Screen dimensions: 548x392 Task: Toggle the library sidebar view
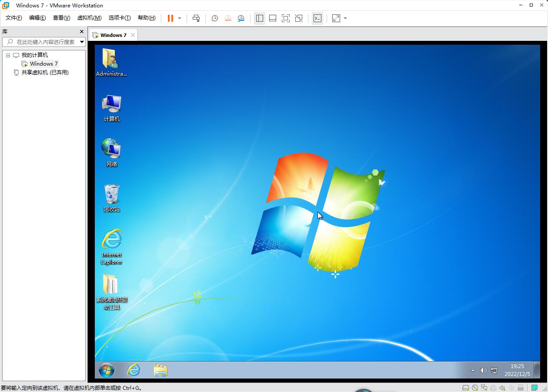coord(260,18)
